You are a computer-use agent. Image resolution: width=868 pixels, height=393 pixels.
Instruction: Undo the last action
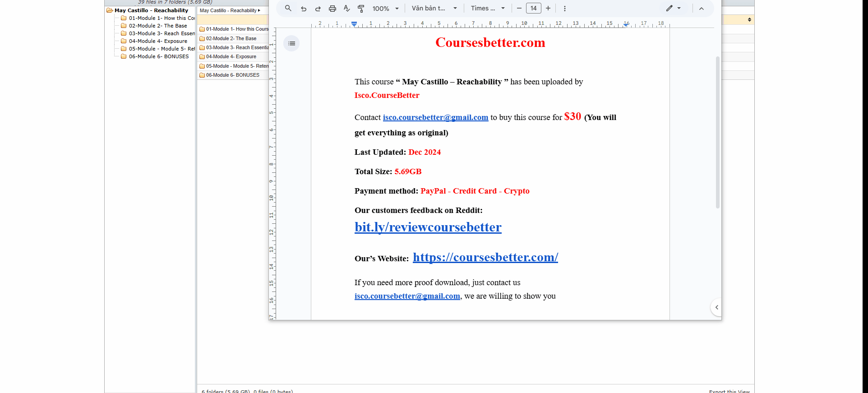point(304,9)
